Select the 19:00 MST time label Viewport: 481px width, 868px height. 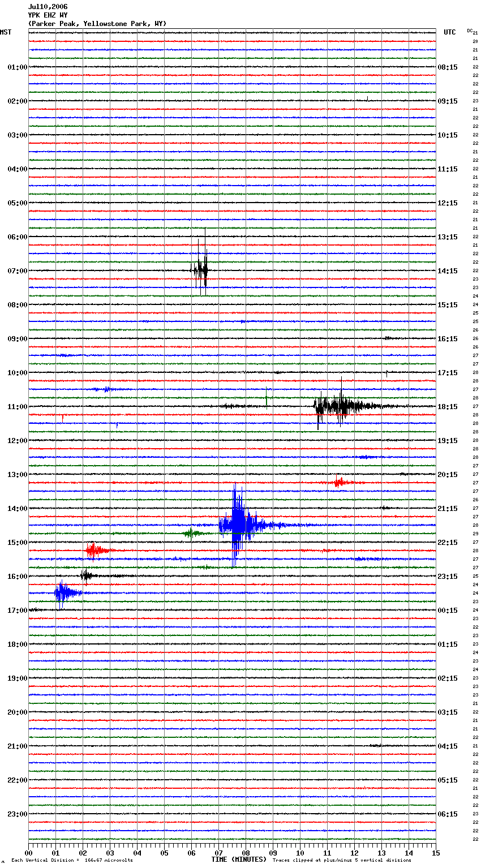point(18,678)
